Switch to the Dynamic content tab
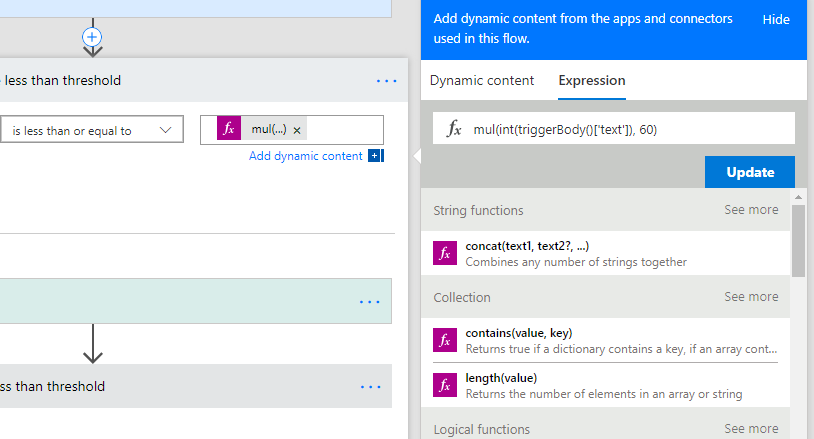 (x=482, y=81)
